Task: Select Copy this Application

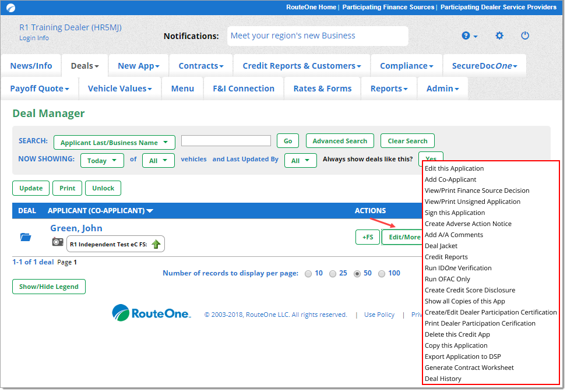Action: [x=456, y=345]
